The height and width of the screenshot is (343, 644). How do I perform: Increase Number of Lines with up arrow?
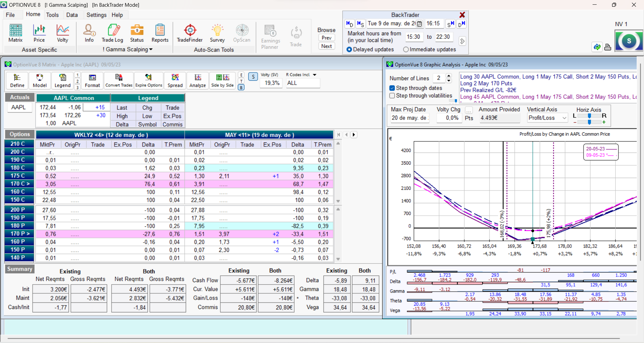click(x=449, y=76)
